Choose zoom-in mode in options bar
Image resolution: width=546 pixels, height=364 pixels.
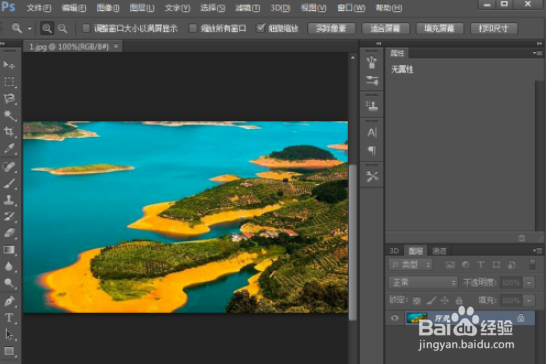click(47, 28)
